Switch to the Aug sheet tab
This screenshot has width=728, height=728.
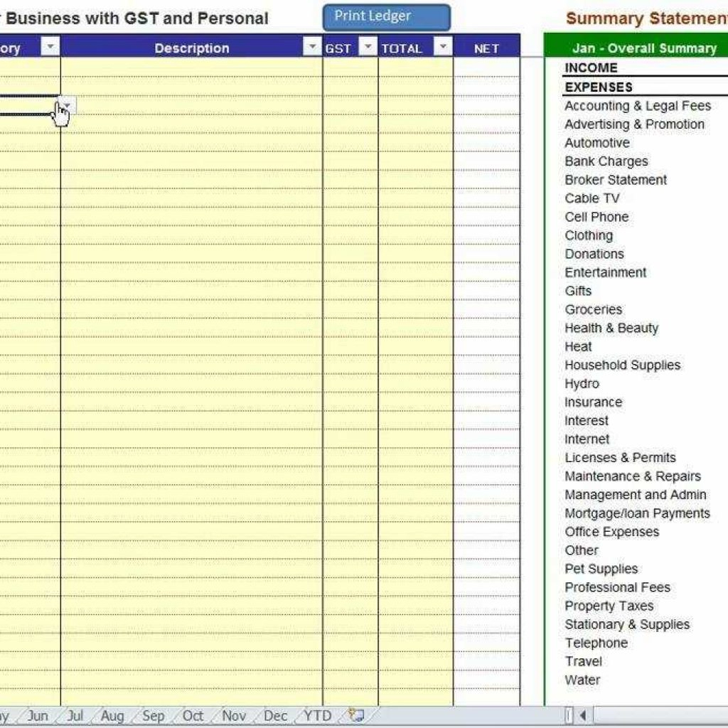tap(112, 715)
